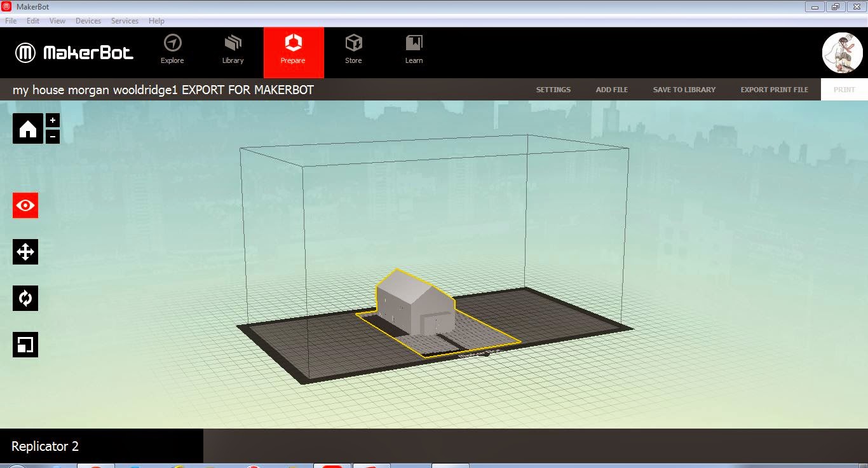Viewport: 868px width, 468px height.
Task: Open the Library section
Action: pos(233,50)
